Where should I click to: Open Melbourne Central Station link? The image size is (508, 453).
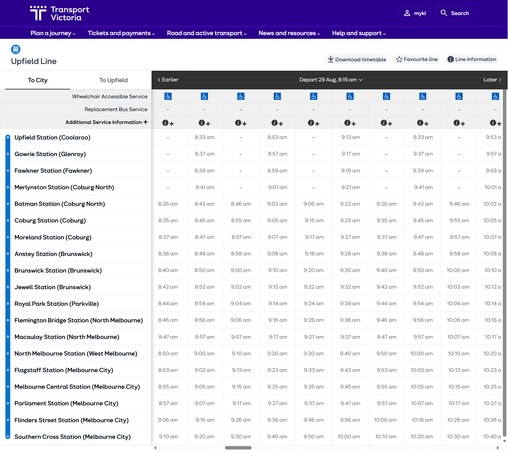click(x=77, y=387)
